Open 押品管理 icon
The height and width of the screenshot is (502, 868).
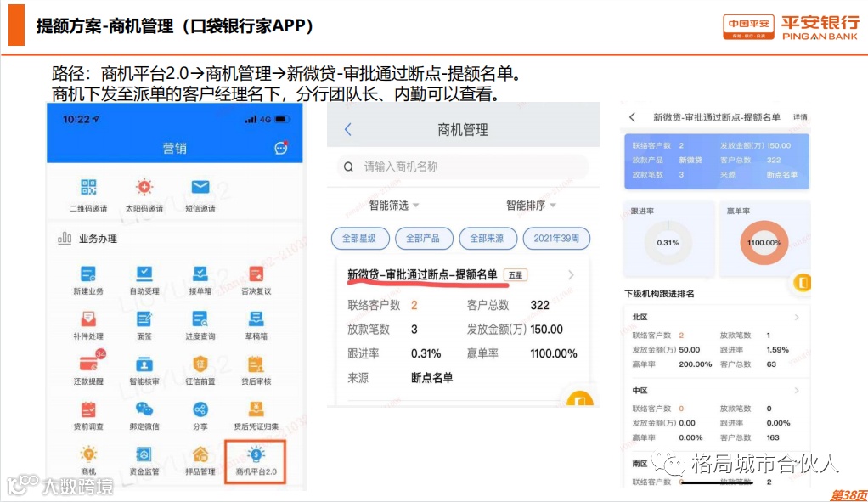point(200,454)
